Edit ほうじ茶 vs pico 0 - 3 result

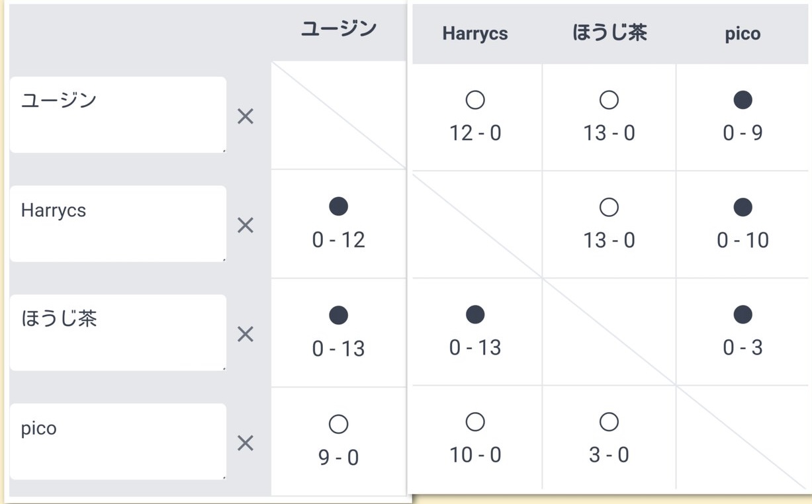pyautogui.click(x=743, y=332)
